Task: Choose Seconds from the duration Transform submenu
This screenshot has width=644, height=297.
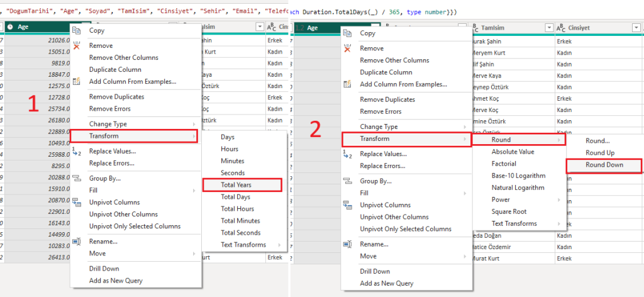Action: tap(233, 173)
